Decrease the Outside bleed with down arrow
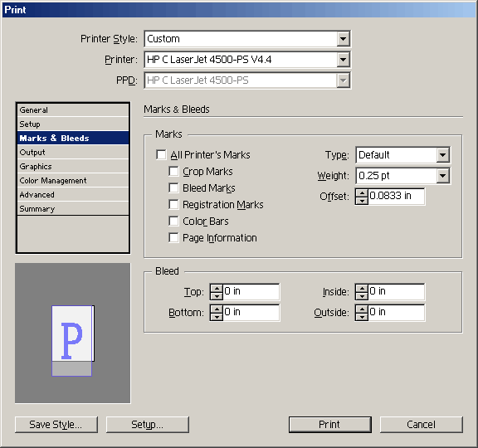 tap(362, 317)
